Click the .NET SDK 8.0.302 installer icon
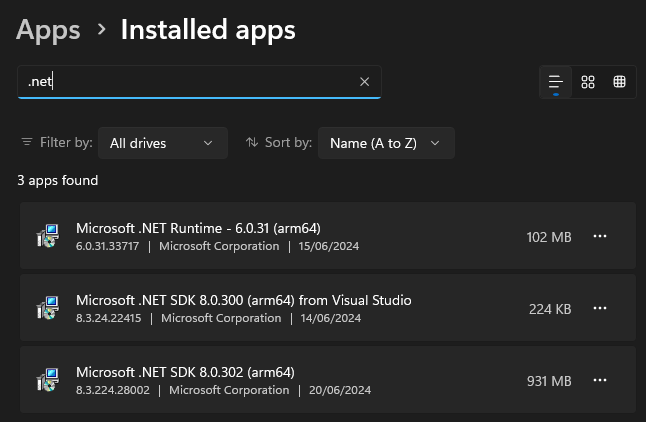646x422 pixels. (x=46, y=381)
